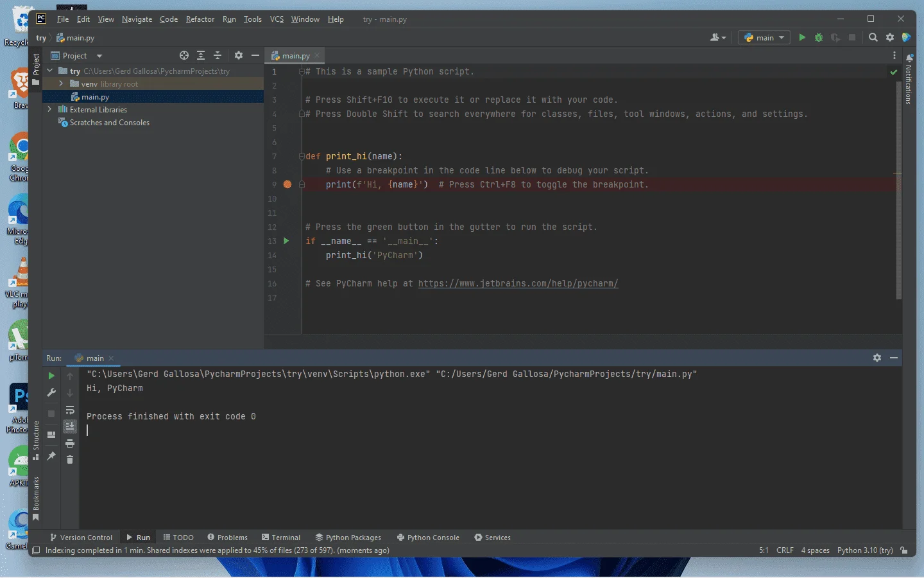Open line separator CRLF selector
Screen dimensions: 924x578
[785, 550]
